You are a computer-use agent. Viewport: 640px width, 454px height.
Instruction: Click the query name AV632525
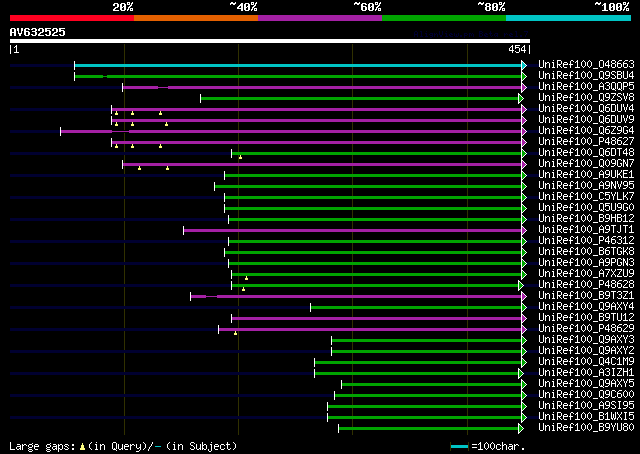[38, 32]
